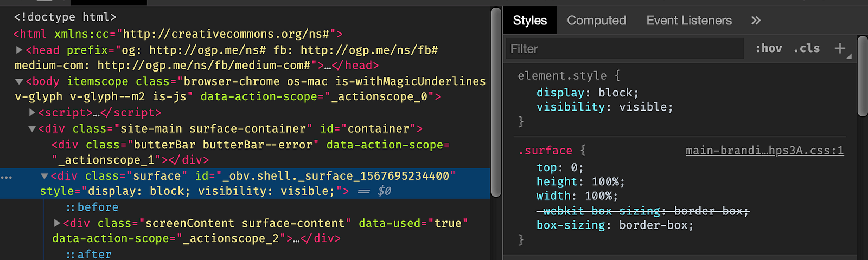The height and width of the screenshot is (260, 868).
Task: Select the html xmlns:cc element line
Action: (178, 34)
